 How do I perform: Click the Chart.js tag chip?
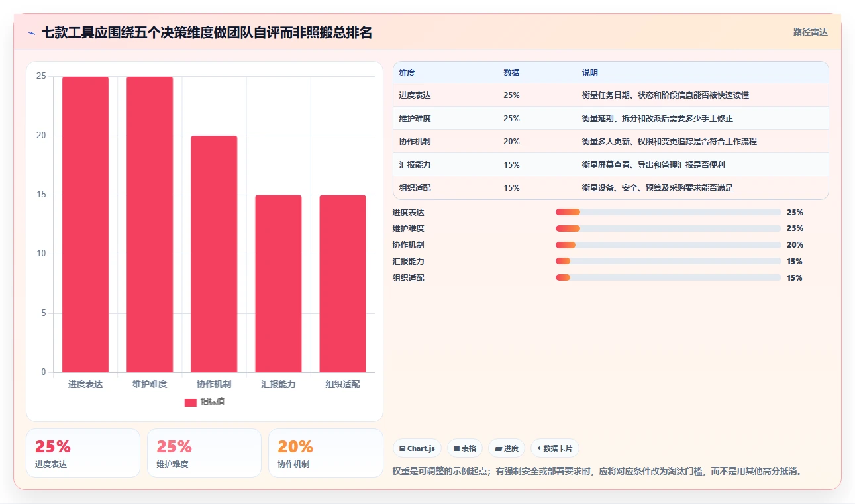(417, 448)
